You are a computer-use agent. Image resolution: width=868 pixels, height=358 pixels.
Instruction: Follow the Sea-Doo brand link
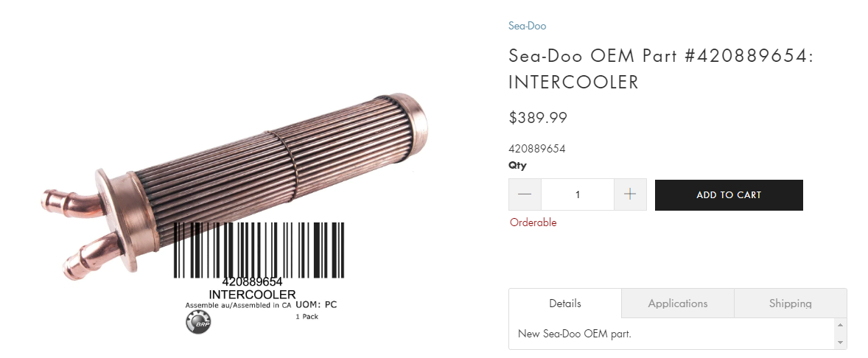pyautogui.click(x=527, y=26)
